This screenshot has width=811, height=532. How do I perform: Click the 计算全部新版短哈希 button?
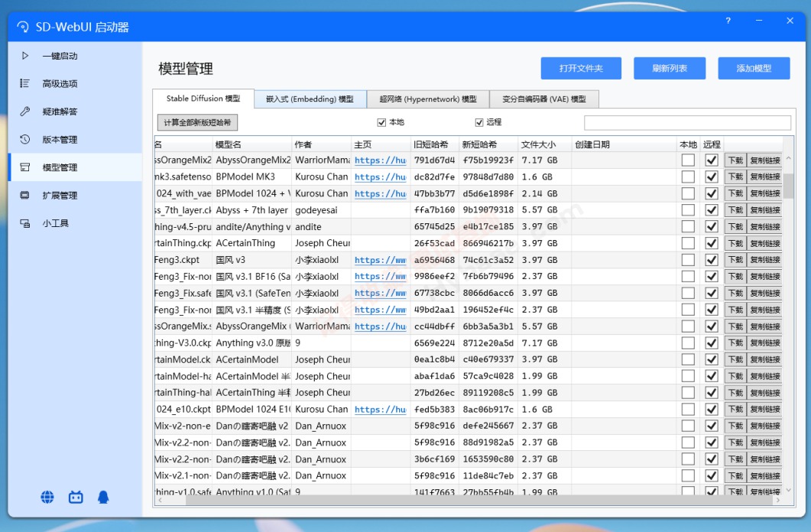point(197,122)
